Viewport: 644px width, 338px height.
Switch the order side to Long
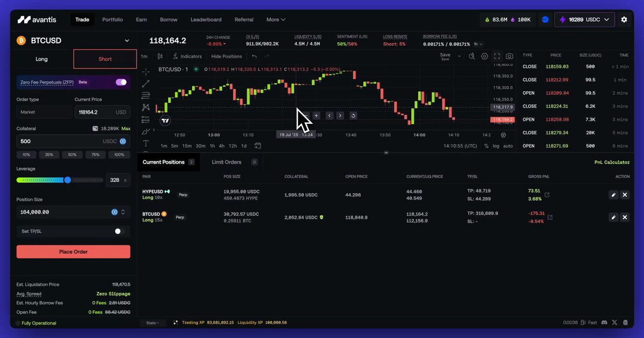coord(41,59)
